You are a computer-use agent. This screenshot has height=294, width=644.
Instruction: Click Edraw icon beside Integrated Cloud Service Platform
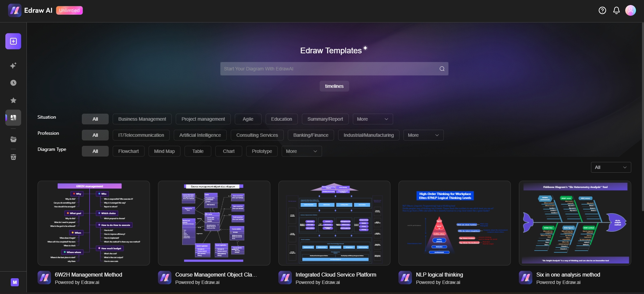pyautogui.click(x=285, y=278)
